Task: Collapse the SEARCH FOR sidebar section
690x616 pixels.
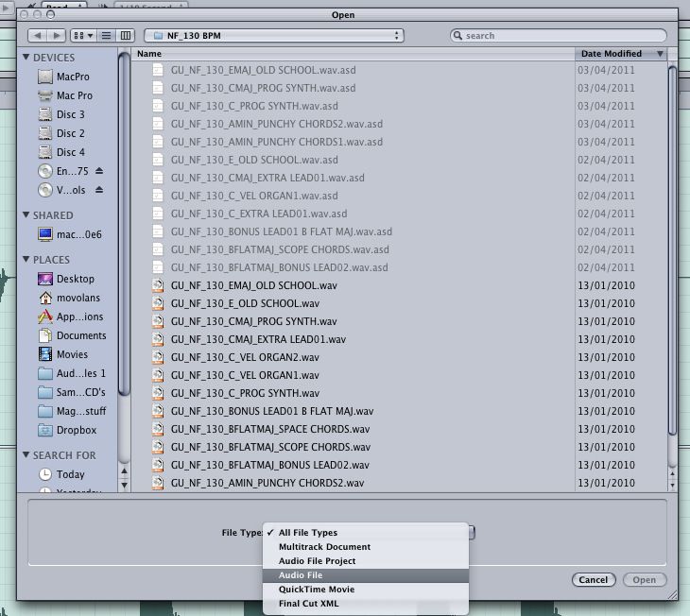Action: 26,454
